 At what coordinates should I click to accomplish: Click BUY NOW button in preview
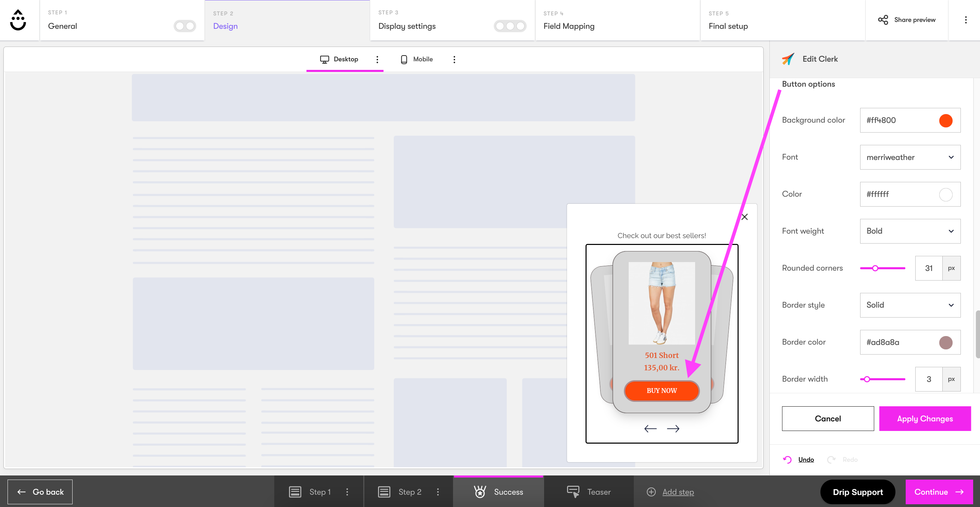pyautogui.click(x=662, y=391)
